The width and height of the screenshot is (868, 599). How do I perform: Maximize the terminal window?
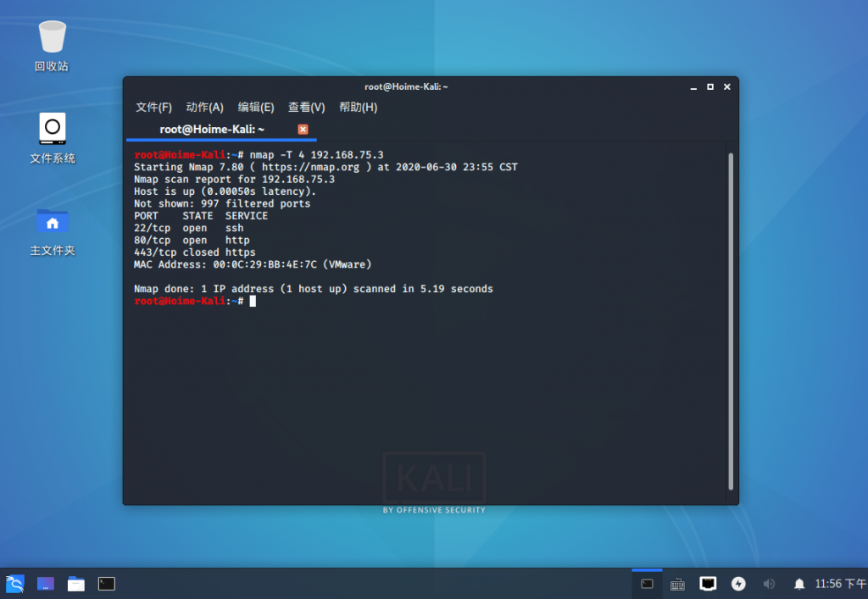[710, 86]
